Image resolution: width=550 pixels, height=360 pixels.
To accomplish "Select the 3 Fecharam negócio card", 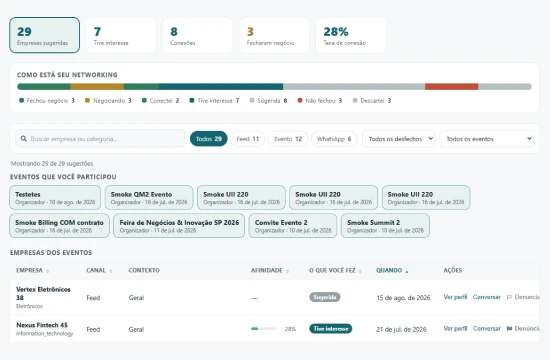I will point(274,35).
